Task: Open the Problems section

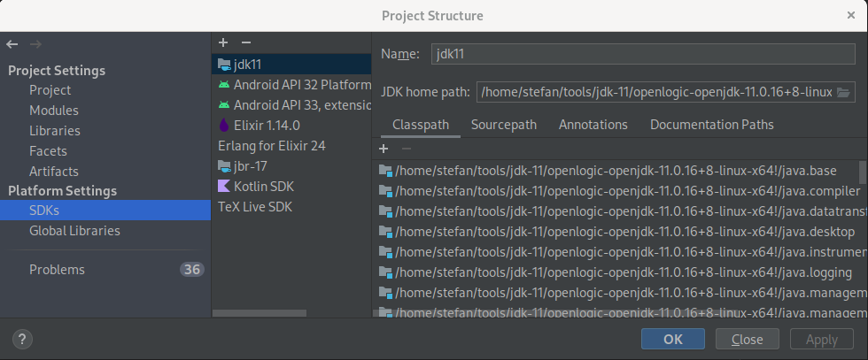Action: point(57,270)
